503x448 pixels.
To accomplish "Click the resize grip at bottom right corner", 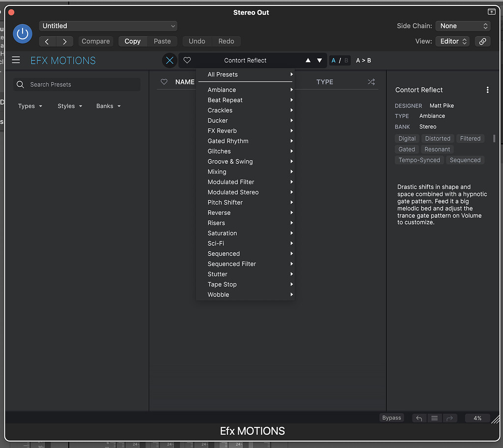I will 496,419.
